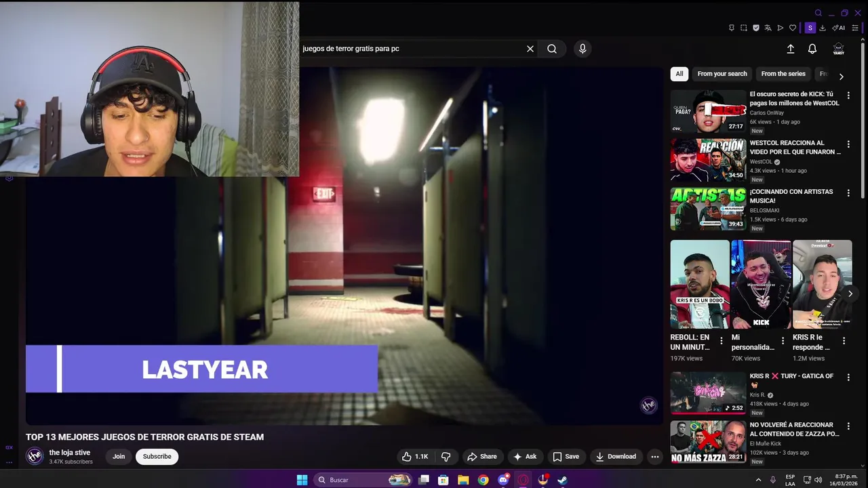
Task: Open the snapshot capture tool icon
Action: click(x=744, y=28)
